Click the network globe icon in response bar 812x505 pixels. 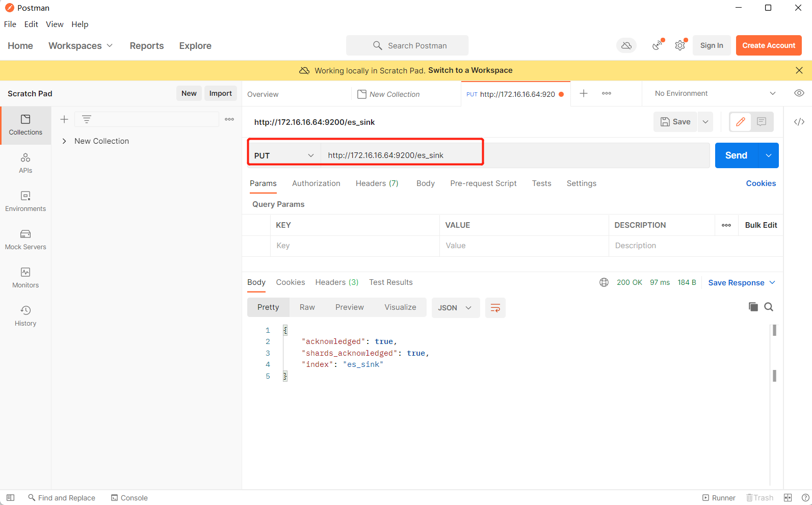[604, 282]
